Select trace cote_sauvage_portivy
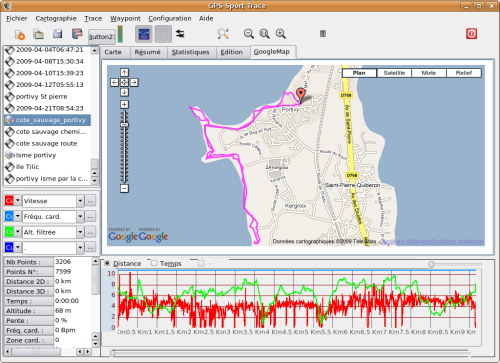500x363 pixels. point(47,120)
